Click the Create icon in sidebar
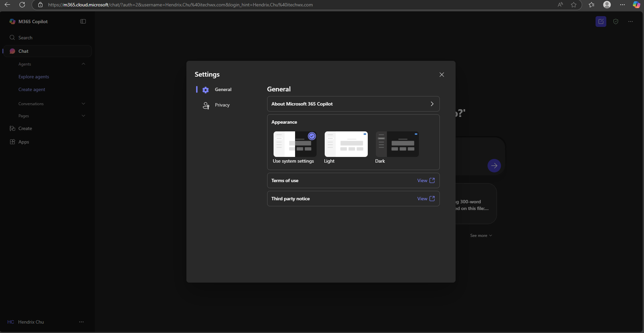644x333 pixels. pos(12,128)
